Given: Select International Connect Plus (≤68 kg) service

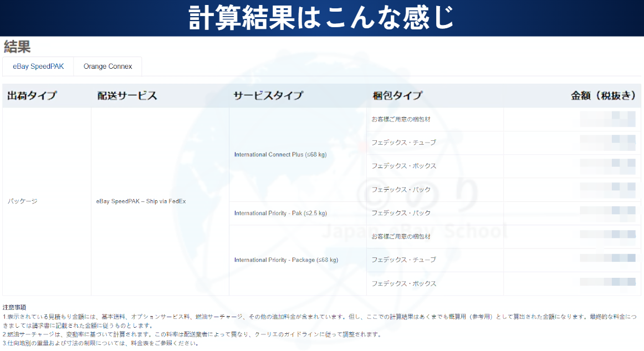Looking at the screenshot, I should click(x=280, y=155).
